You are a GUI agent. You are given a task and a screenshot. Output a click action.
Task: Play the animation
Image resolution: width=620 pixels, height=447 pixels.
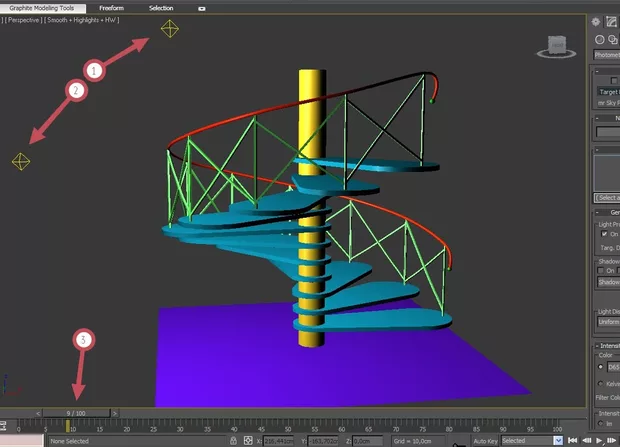click(599, 440)
